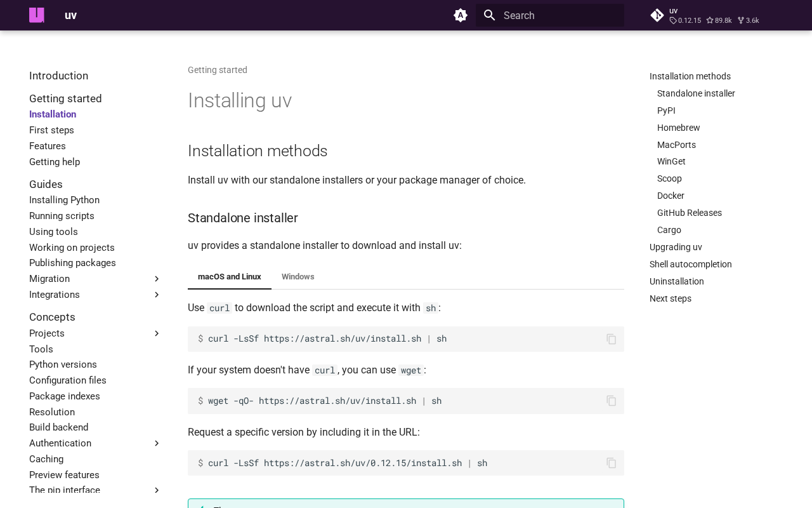The height and width of the screenshot is (508, 812).
Task: Click the Guides sidebar section heading
Action: click(x=46, y=184)
